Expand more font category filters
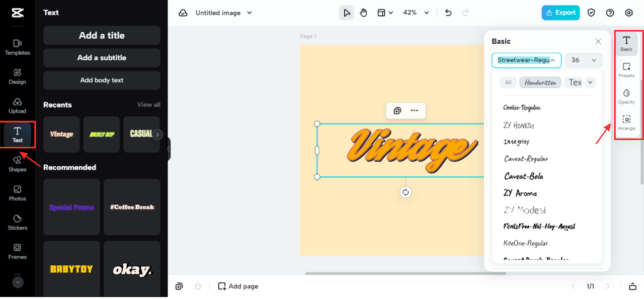The image size is (644, 299). pos(591,82)
